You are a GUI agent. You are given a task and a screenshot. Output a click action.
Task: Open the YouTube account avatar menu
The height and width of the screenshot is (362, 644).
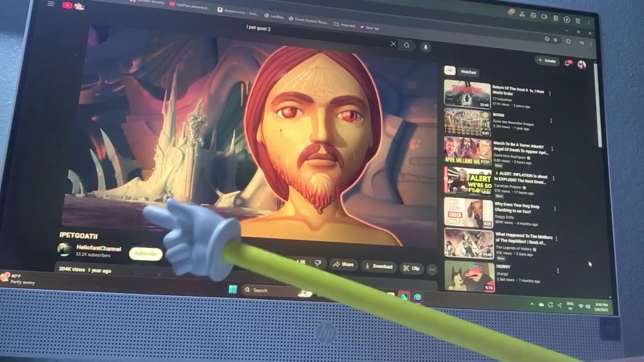(x=582, y=64)
